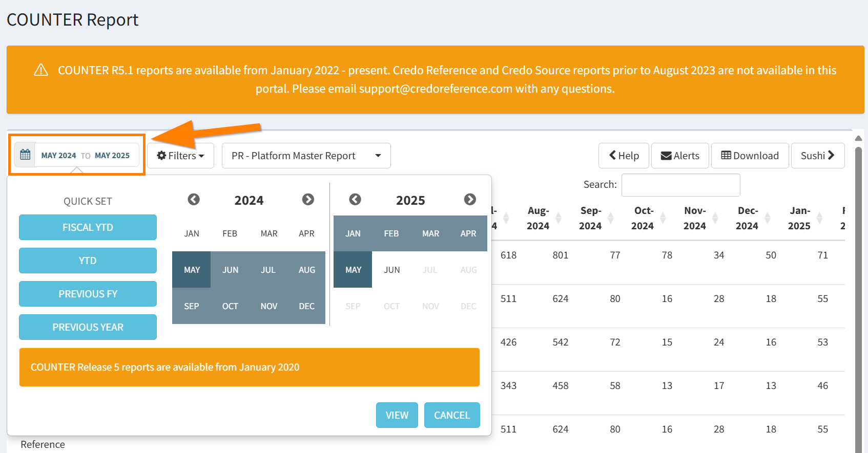Select FEB in the 2025 calendar
Viewport: 868px width, 453px height.
(x=391, y=233)
